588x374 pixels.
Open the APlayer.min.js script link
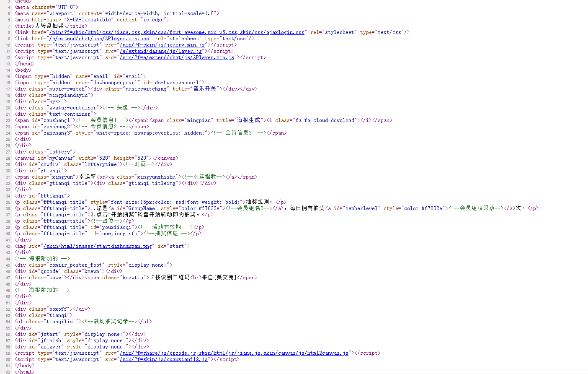(177, 57)
